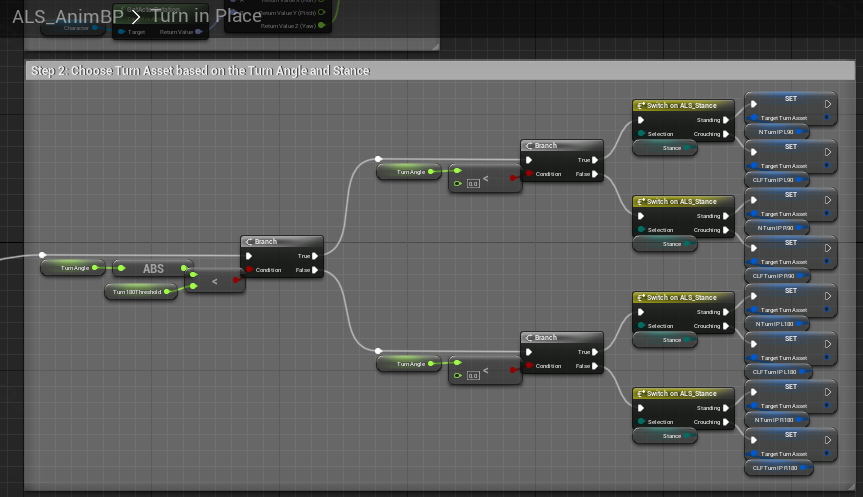Click the False exec pin on the upper-right Branch
The width and height of the screenshot is (863, 497).
596,174
